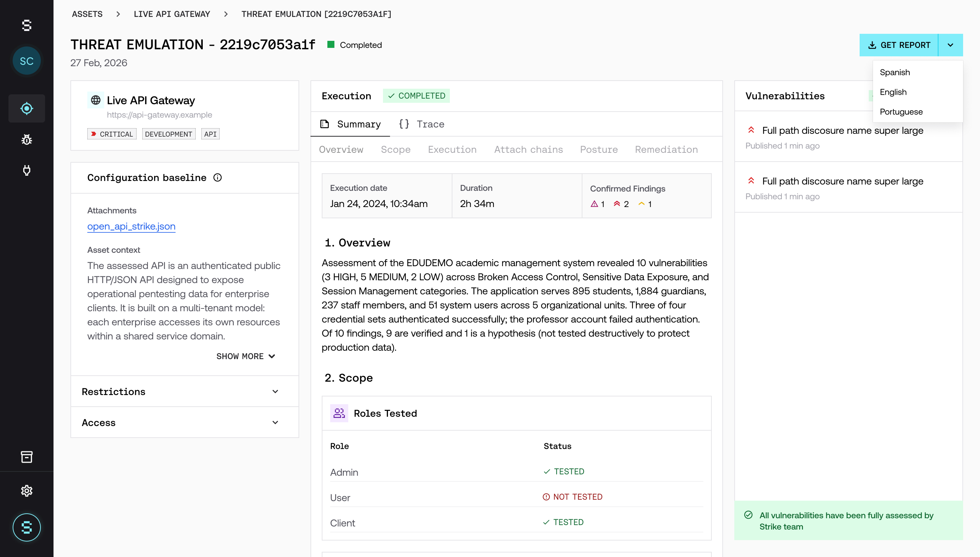
Task: Switch to the Trace tab
Action: [422, 124]
